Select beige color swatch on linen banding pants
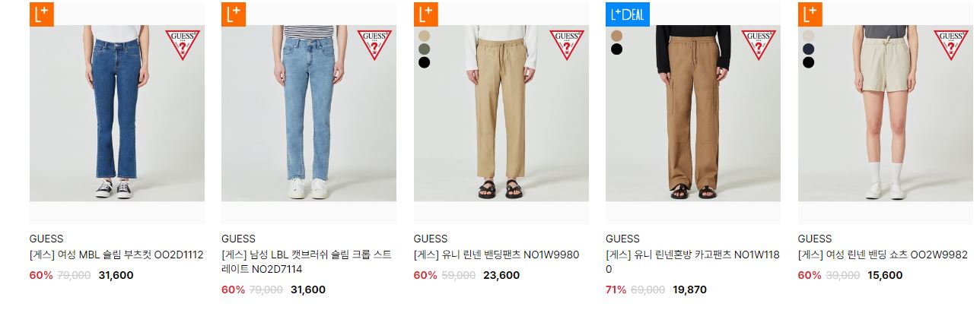980x310 pixels. point(424,36)
